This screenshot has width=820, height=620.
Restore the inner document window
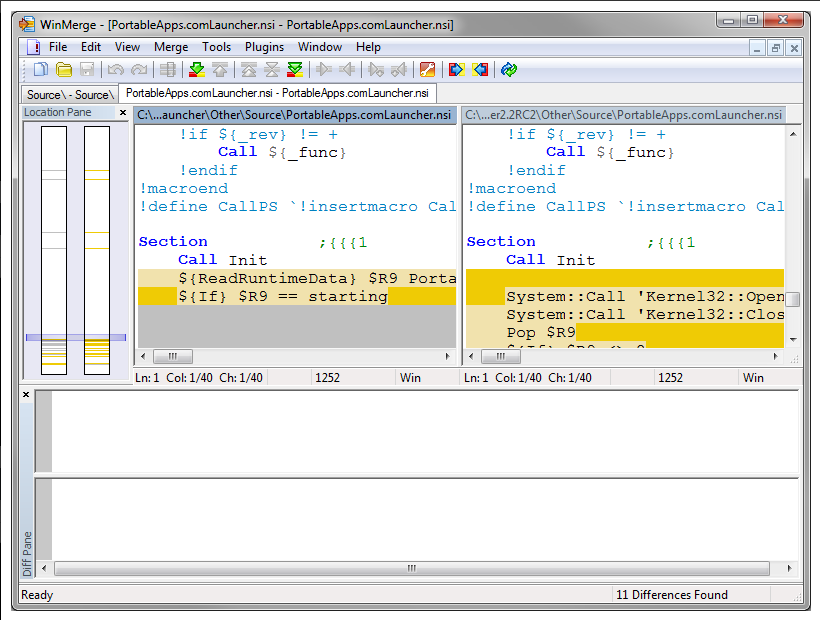pyautogui.click(x=776, y=48)
